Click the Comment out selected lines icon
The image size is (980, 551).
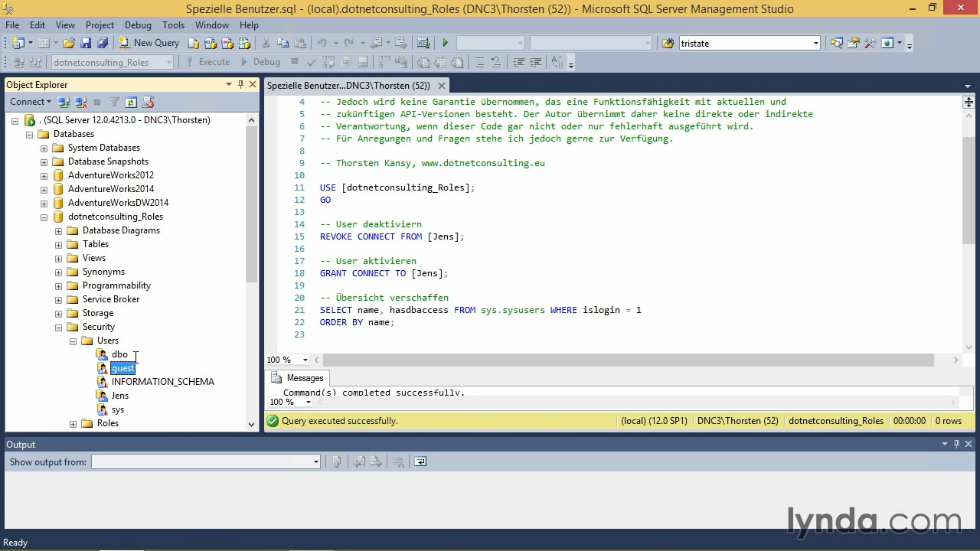tap(479, 62)
